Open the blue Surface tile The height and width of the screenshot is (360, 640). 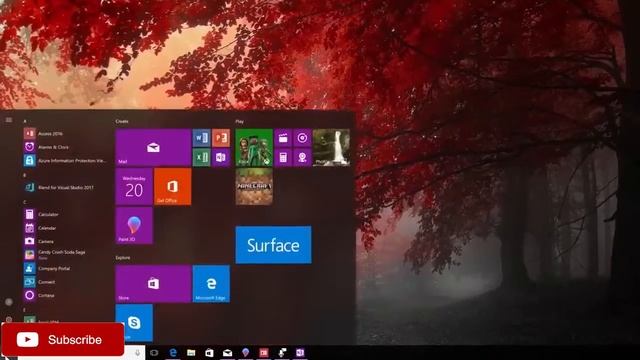(273, 245)
